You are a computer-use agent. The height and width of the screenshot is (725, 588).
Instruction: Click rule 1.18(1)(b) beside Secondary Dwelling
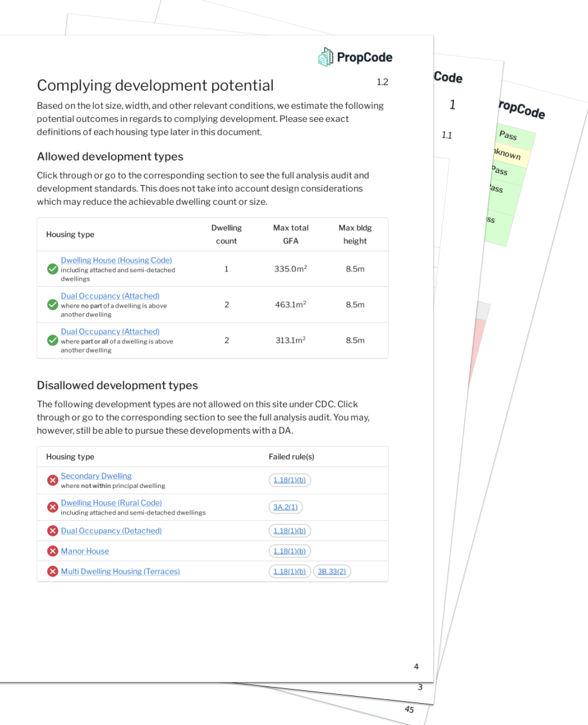(x=289, y=479)
